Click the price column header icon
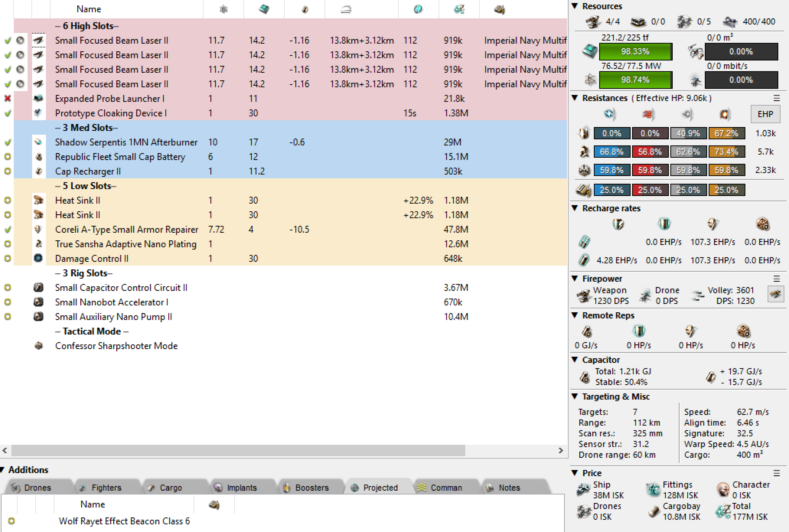This screenshot has width=789, height=532. pyautogui.click(x=459, y=9)
